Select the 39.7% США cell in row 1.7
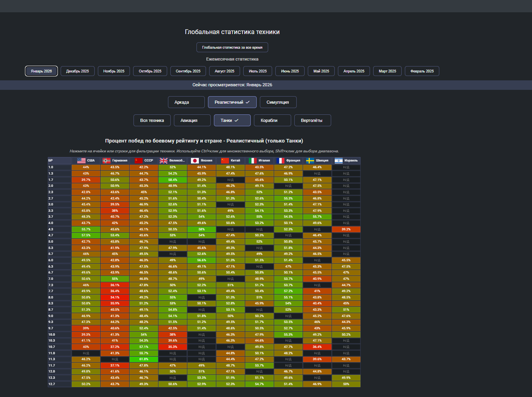Viewport: 532px width, 397px height. pos(86,180)
